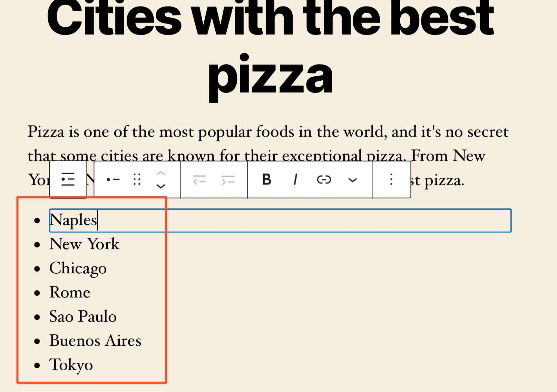The height and width of the screenshot is (392, 557).
Task: Open the three-dot block options menu
Action: pos(391,180)
